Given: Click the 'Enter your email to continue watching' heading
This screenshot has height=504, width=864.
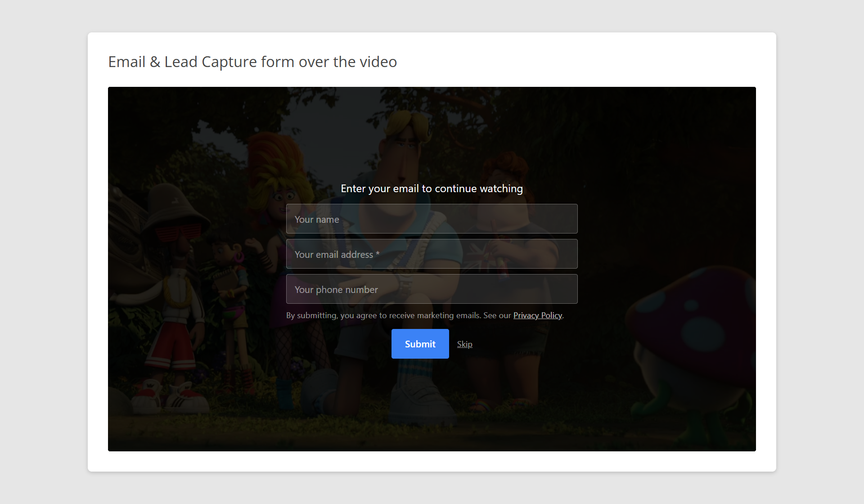Looking at the screenshot, I should point(432,189).
